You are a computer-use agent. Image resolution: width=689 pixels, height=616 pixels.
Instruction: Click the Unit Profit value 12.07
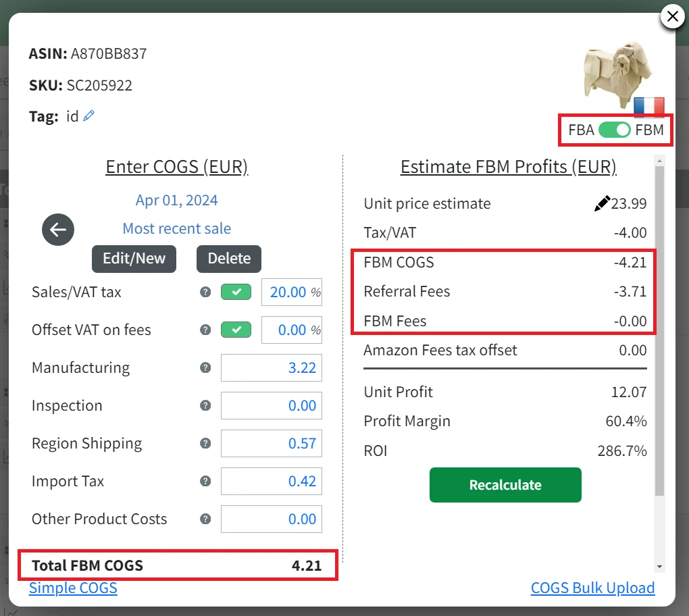click(x=629, y=392)
